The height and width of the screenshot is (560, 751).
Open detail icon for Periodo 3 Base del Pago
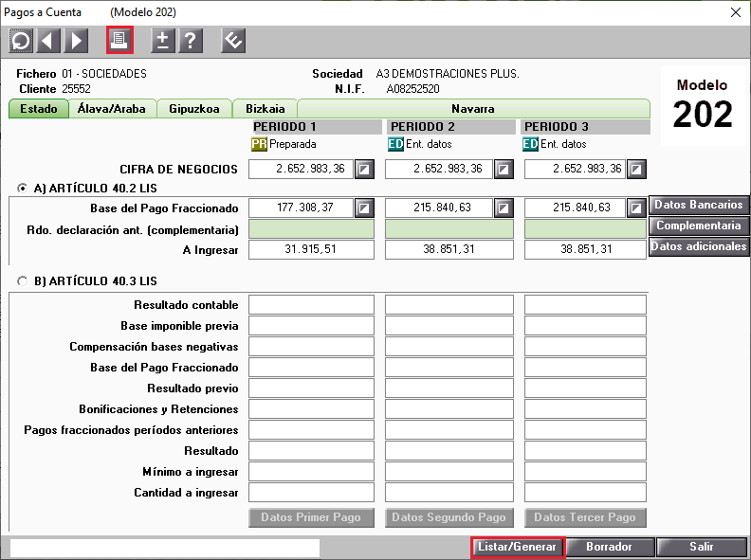[x=636, y=208]
